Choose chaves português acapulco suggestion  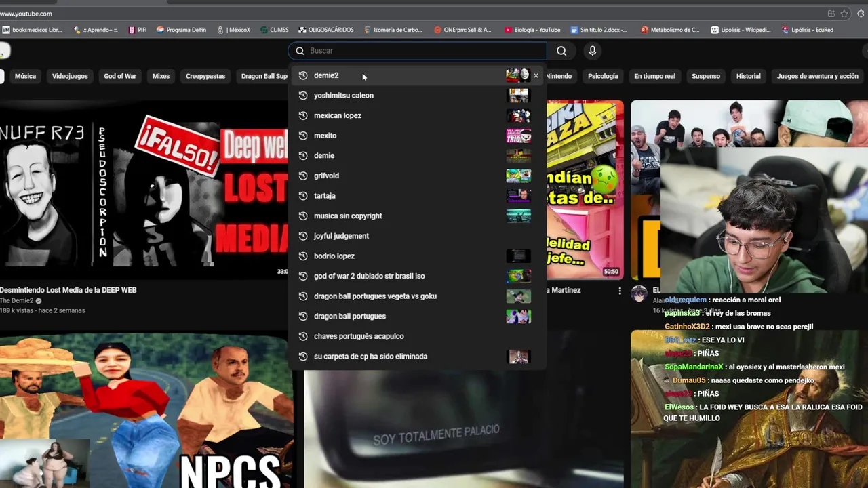tap(417, 336)
